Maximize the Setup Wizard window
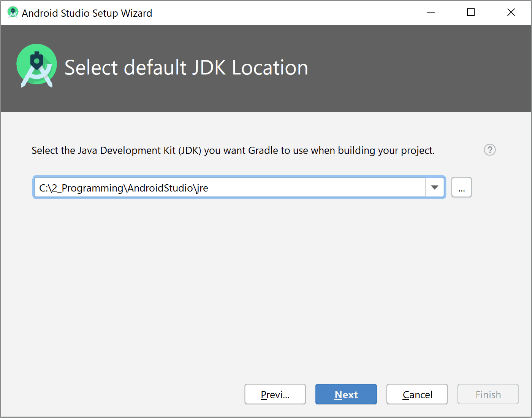Image resolution: width=532 pixels, height=418 pixels. pyautogui.click(x=471, y=13)
